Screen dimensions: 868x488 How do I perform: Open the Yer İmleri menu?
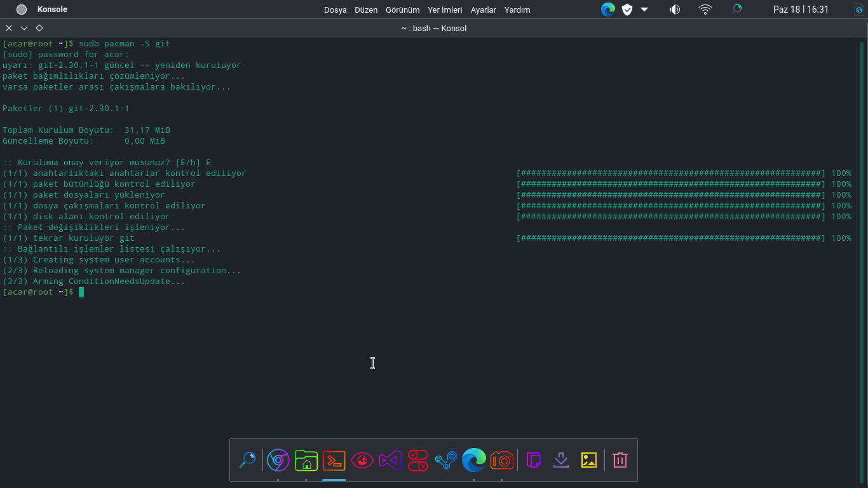tap(445, 10)
